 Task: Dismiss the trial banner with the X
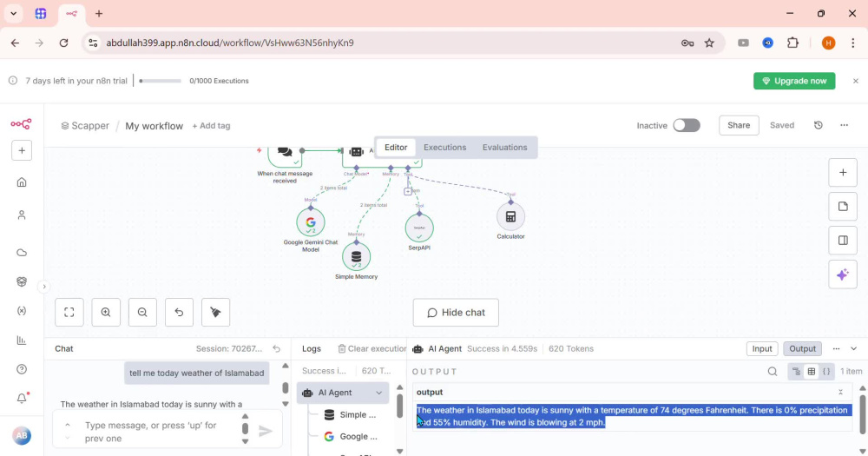pyautogui.click(x=855, y=81)
